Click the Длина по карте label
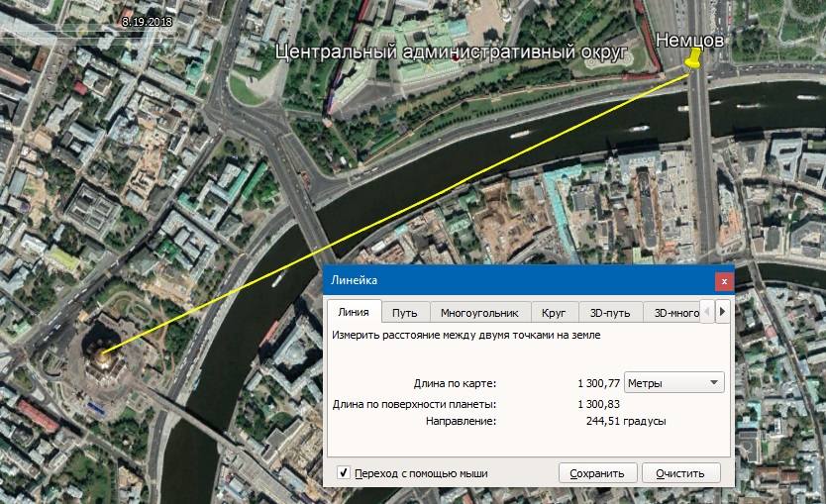Image resolution: width=826 pixels, height=504 pixels. click(x=456, y=383)
